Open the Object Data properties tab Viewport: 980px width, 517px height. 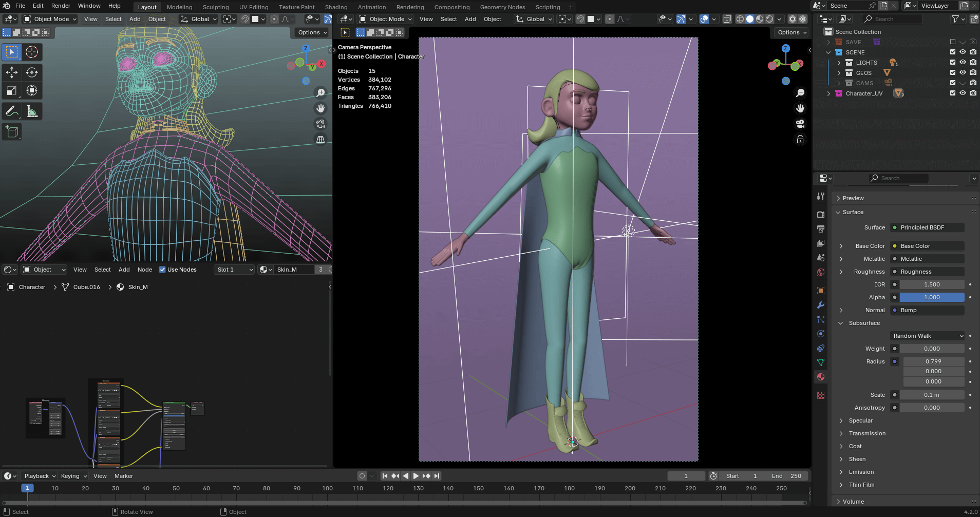coord(821,362)
